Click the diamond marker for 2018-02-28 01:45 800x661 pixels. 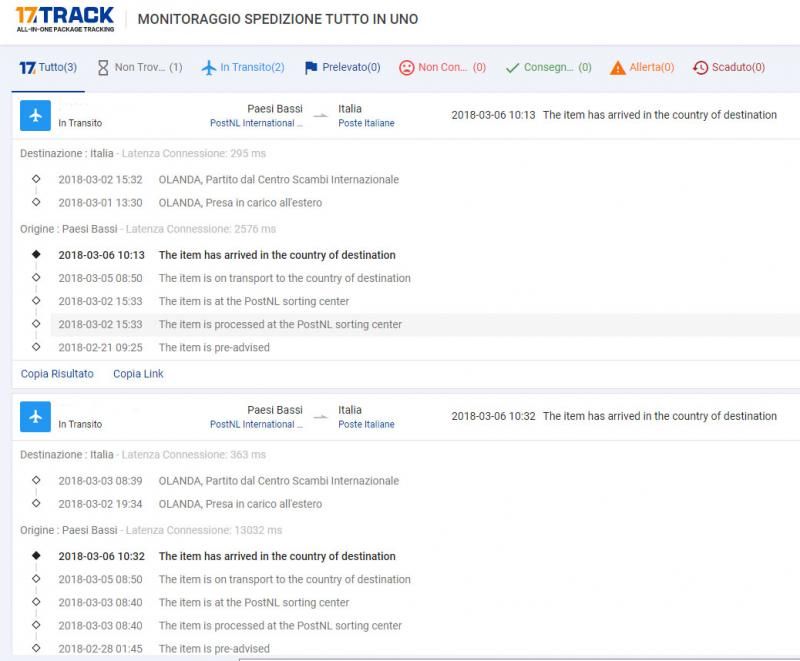[x=36, y=648]
